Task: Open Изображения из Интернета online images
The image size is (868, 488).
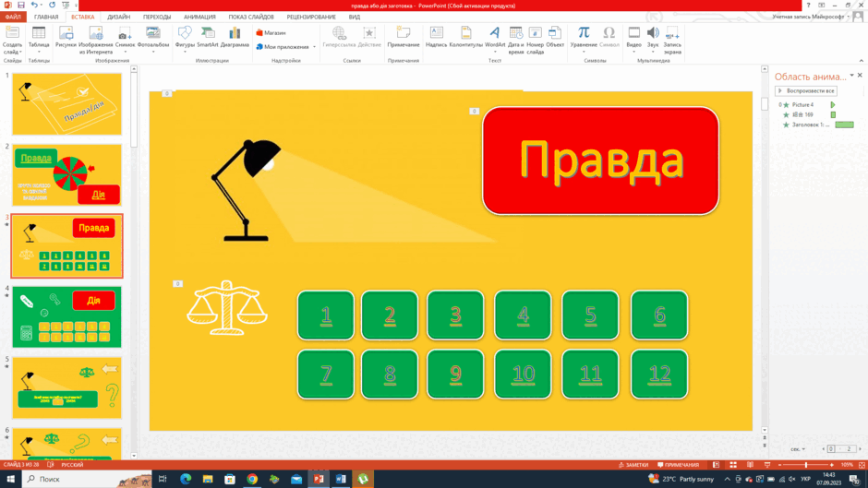Action: [x=96, y=40]
